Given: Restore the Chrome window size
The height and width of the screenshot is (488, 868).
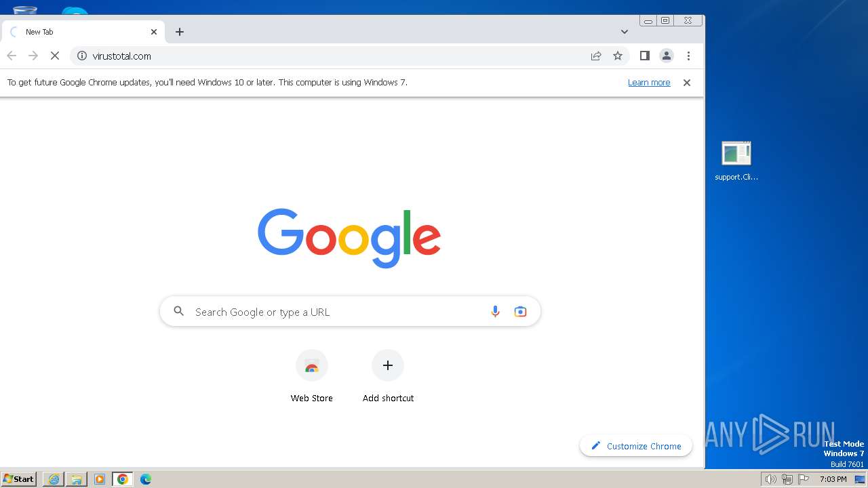Looking at the screenshot, I should tap(665, 21).
